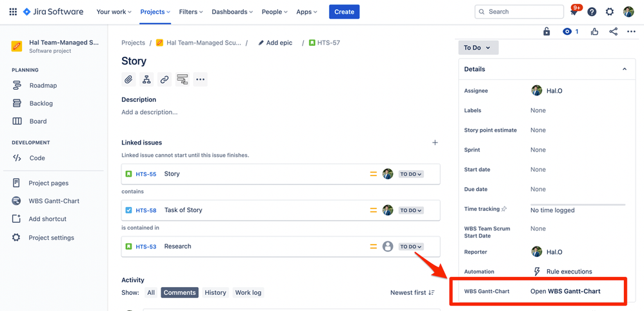The width and height of the screenshot is (644, 311).
Task: Click the unassigned avatar on HTS-53 row
Action: point(388,246)
